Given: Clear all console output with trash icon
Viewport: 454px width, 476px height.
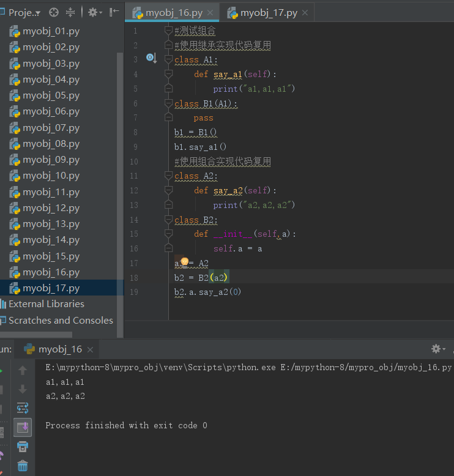Looking at the screenshot, I should tap(23, 466).
